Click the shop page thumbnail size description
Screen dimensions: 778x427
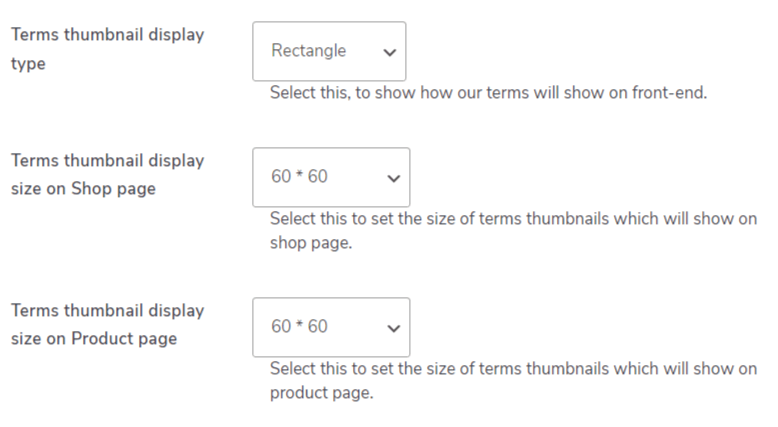(513, 219)
